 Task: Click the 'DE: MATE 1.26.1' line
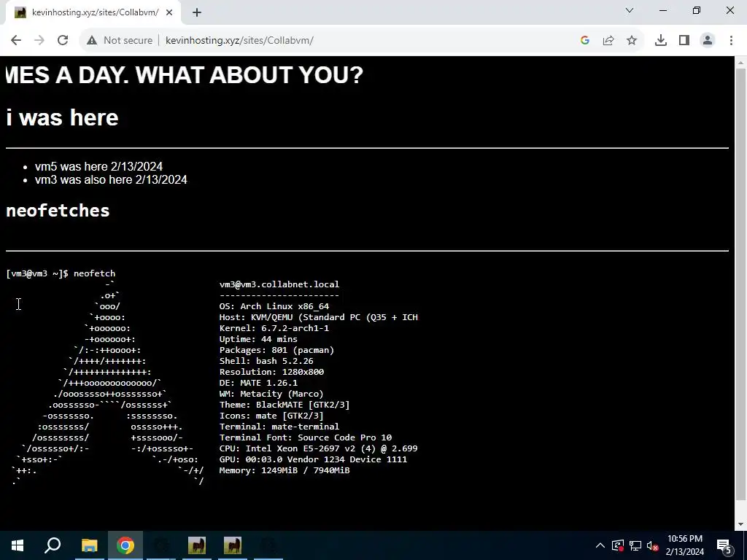pos(258,383)
